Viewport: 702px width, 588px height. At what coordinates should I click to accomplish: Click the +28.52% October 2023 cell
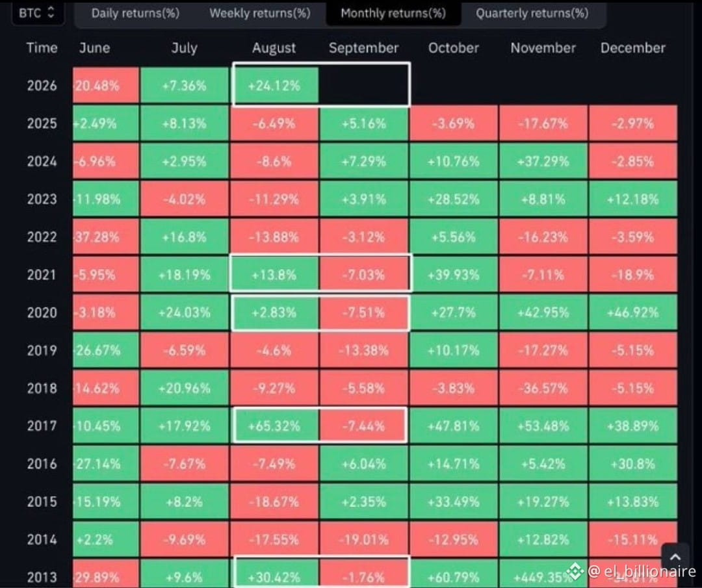[x=454, y=199]
